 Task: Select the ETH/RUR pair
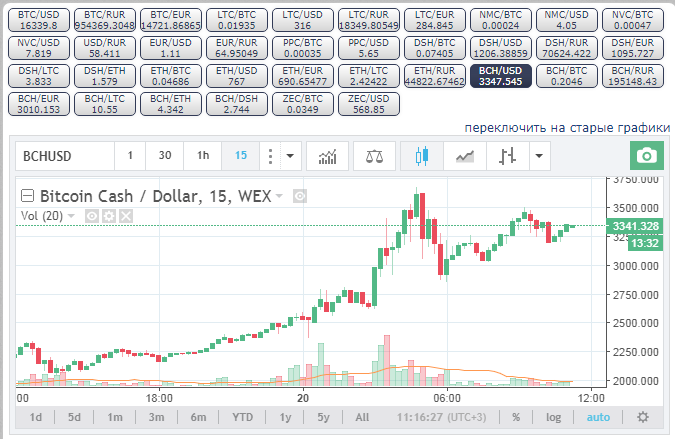point(434,76)
